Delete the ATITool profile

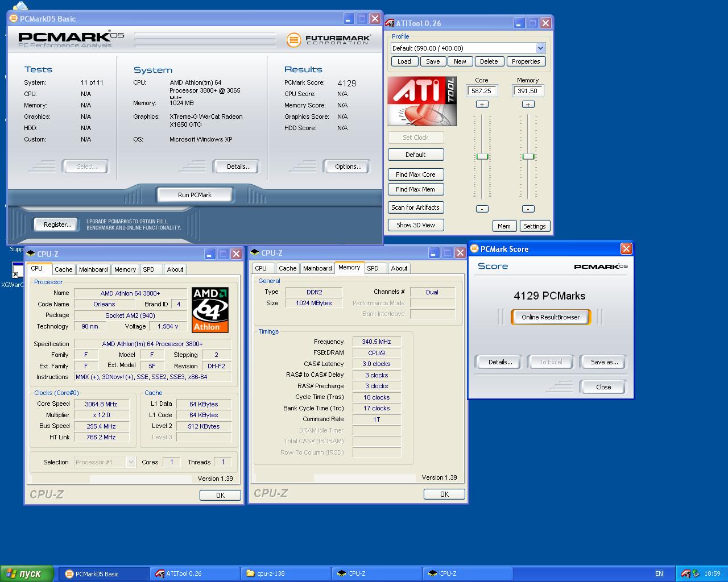point(489,61)
